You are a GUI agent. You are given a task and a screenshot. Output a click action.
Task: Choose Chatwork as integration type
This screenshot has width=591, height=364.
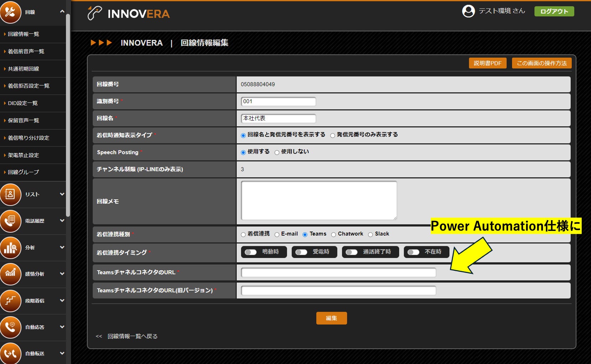tap(334, 234)
